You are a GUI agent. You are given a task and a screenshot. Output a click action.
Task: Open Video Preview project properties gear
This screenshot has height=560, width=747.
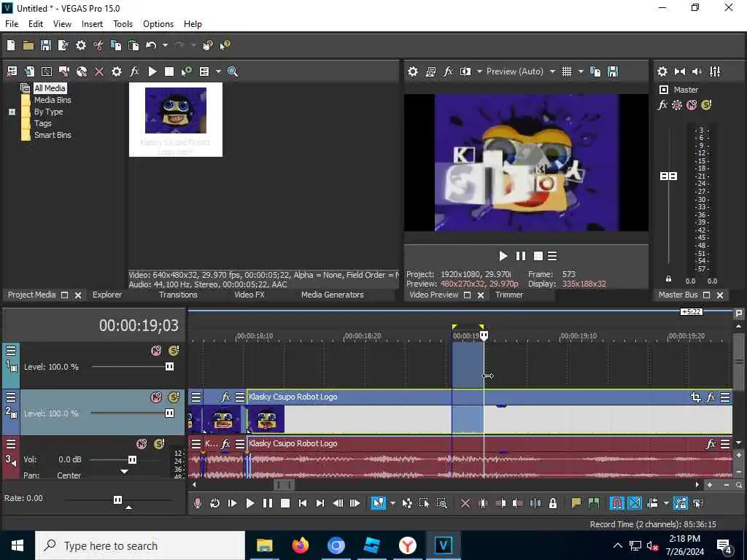click(413, 71)
